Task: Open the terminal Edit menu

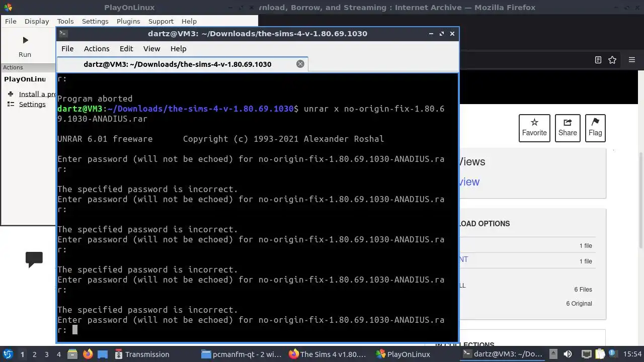Action: (x=126, y=49)
